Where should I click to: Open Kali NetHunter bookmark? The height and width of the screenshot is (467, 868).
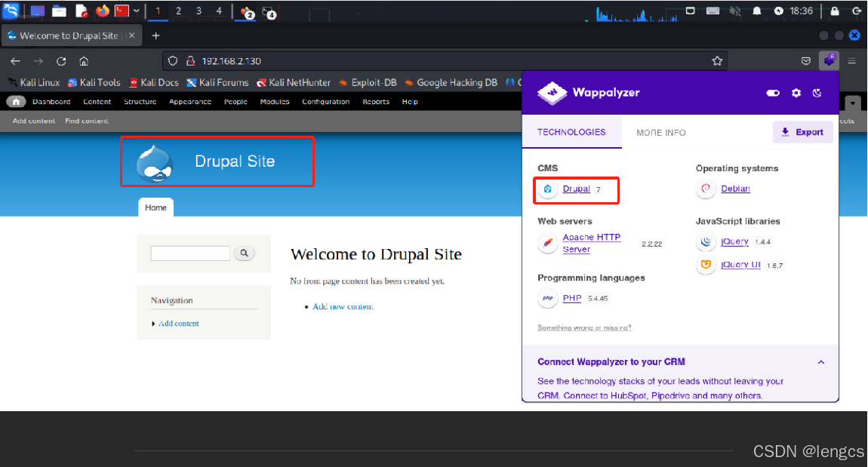294,82
